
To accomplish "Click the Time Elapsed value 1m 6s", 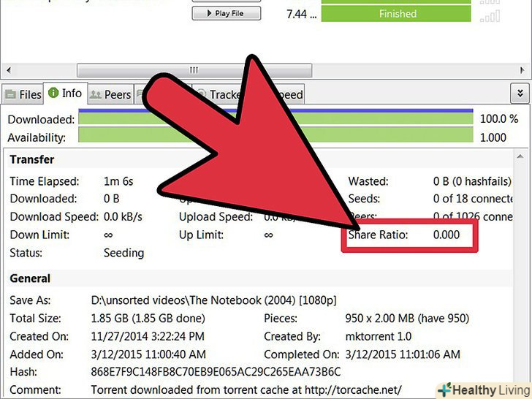I will 118,181.
